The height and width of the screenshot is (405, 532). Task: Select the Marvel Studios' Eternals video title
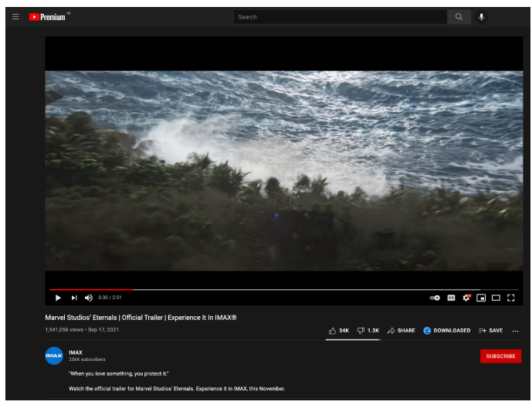141,318
